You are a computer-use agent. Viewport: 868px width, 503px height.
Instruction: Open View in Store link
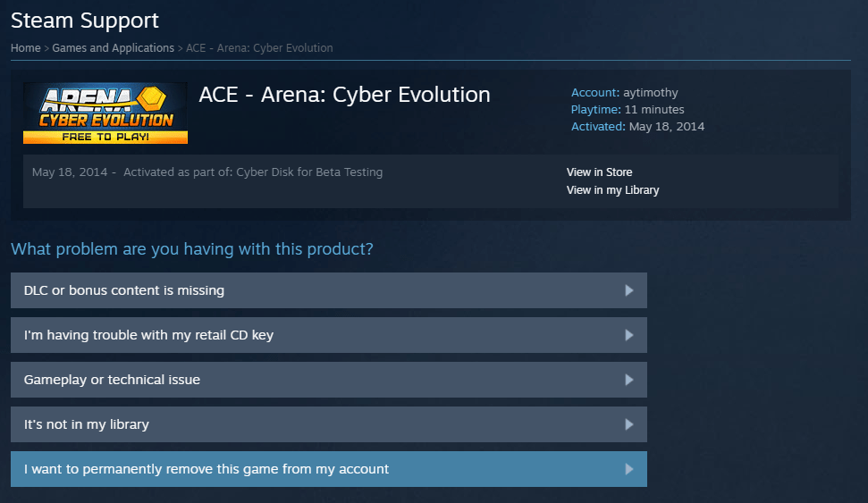tap(599, 172)
